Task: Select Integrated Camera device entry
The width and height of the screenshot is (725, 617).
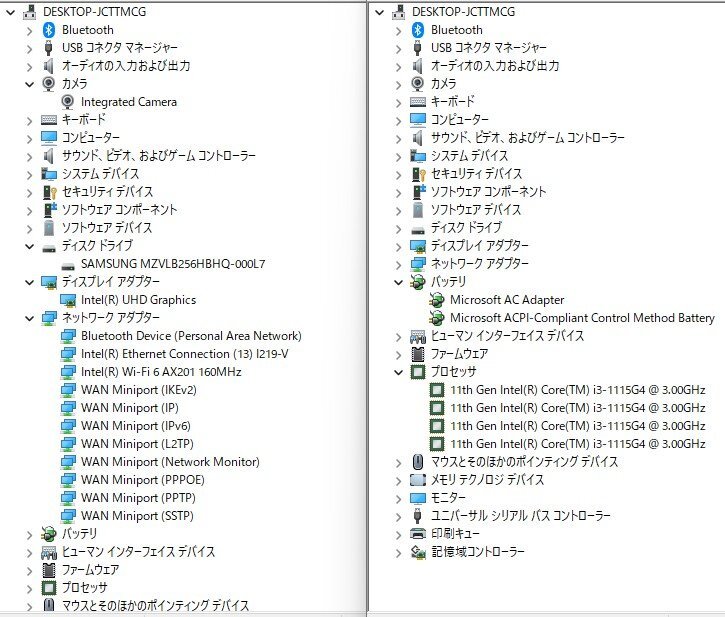Action: click(129, 102)
